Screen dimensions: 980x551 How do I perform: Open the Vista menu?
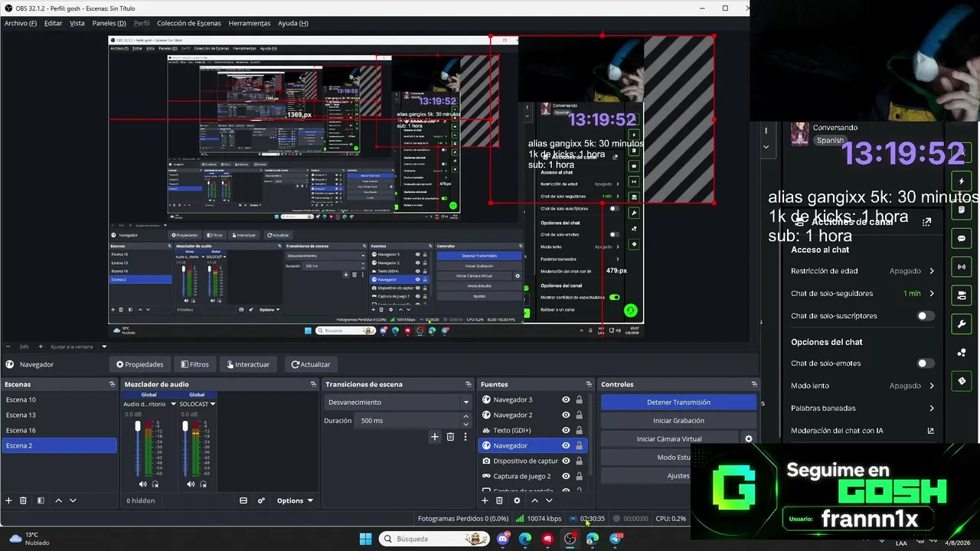tap(77, 23)
